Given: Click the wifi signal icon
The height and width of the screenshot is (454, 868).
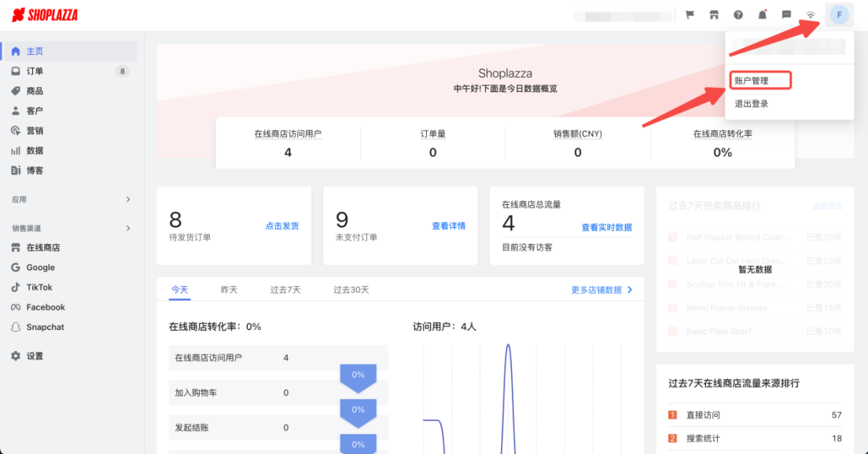Looking at the screenshot, I should (811, 15).
